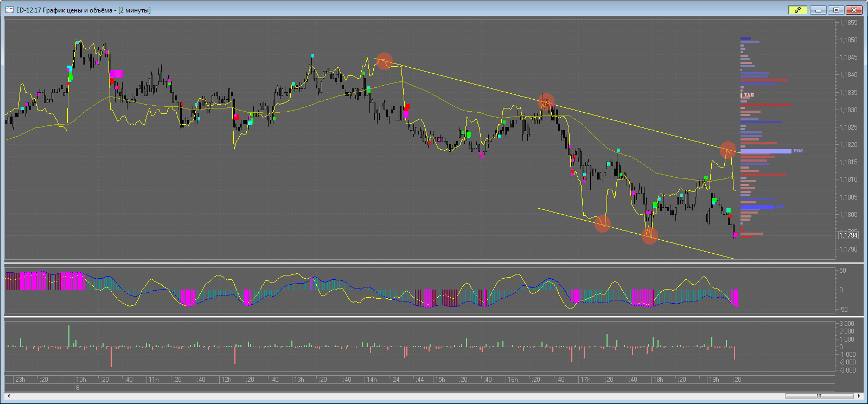Click the 1,1790 price axis label
868x404 pixels.
click(848, 249)
